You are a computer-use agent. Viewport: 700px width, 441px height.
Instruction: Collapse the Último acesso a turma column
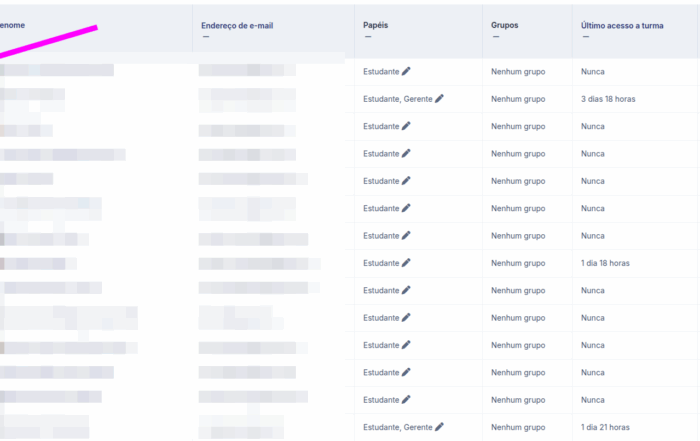click(x=585, y=37)
